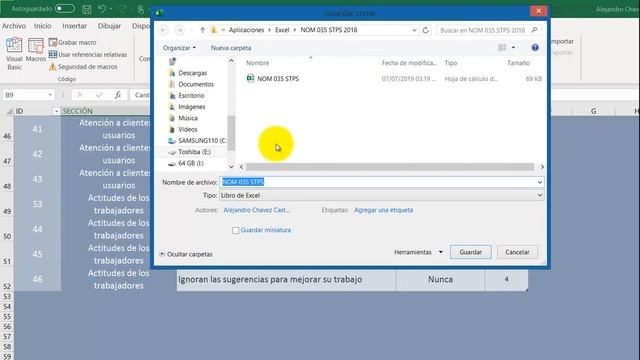Click NOM 035 STPS 2018 breadcrumb
Screen dimensions: 640x360
coord(329,30)
